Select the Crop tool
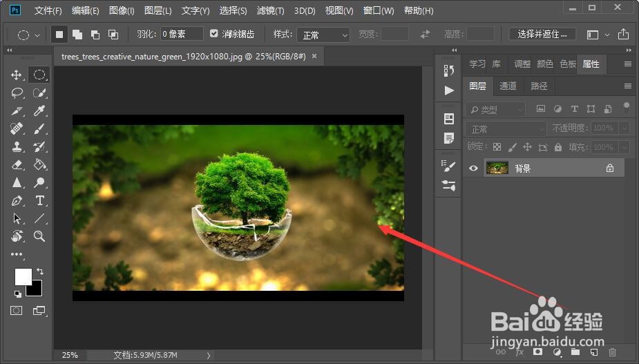The height and width of the screenshot is (364, 639). click(x=17, y=111)
